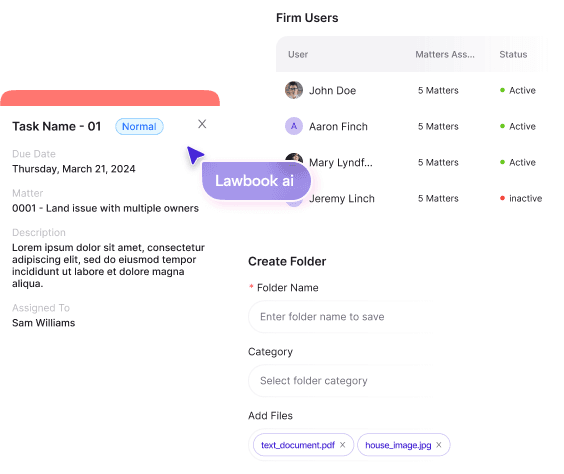
Task: Click John Doe's Active status
Action: [518, 90]
